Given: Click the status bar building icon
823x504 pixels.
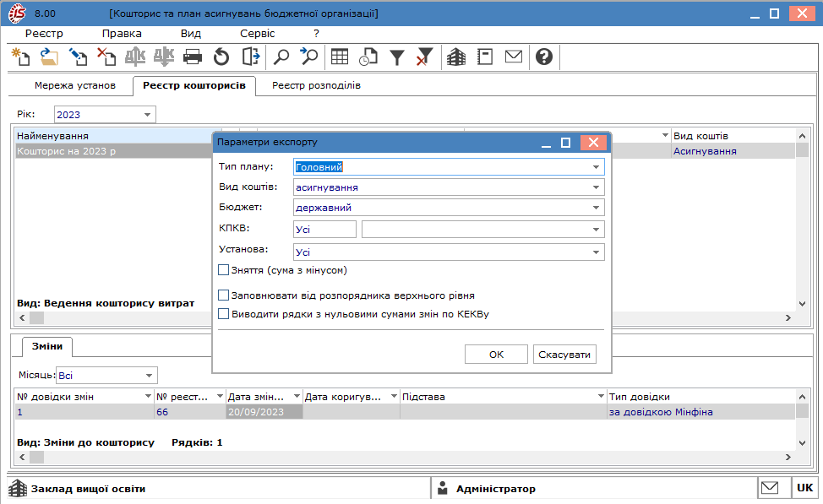Looking at the screenshot, I should click(x=17, y=488).
